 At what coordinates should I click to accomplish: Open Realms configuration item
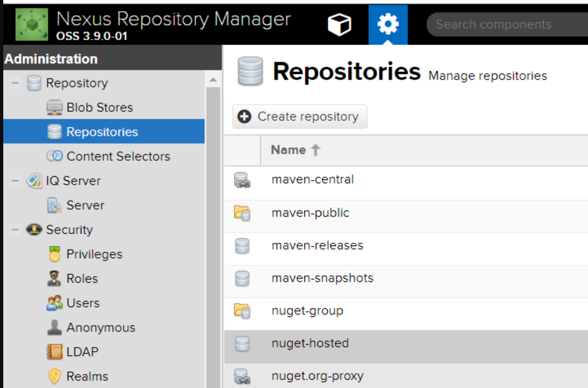[x=87, y=377]
